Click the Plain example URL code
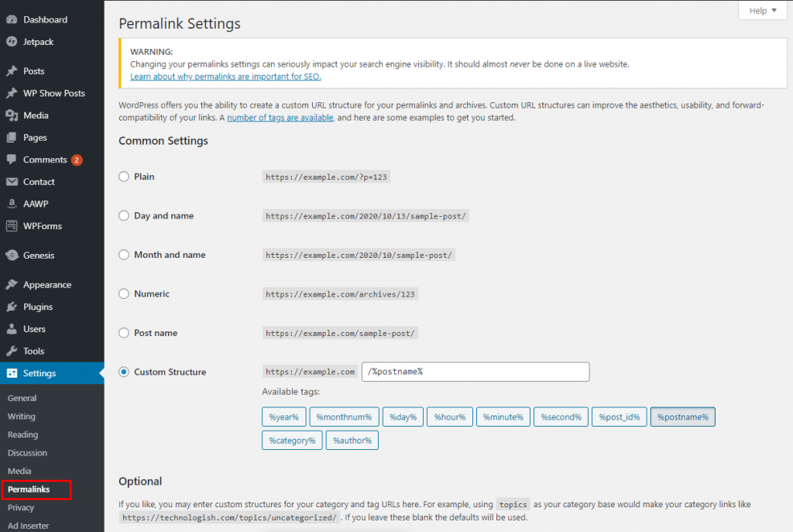Image resolution: width=793 pixels, height=532 pixels. point(326,177)
